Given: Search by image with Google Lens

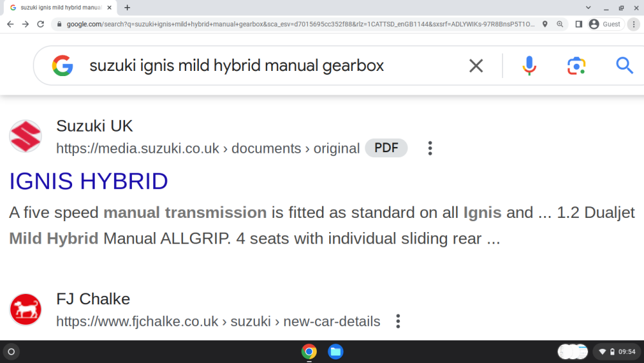Looking at the screenshot, I should pos(576,66).
